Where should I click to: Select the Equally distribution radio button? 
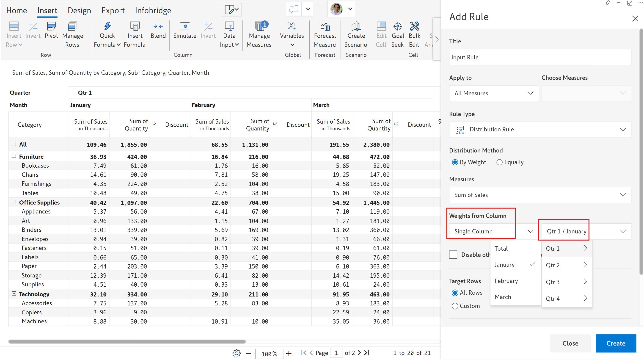coord(499,162)
